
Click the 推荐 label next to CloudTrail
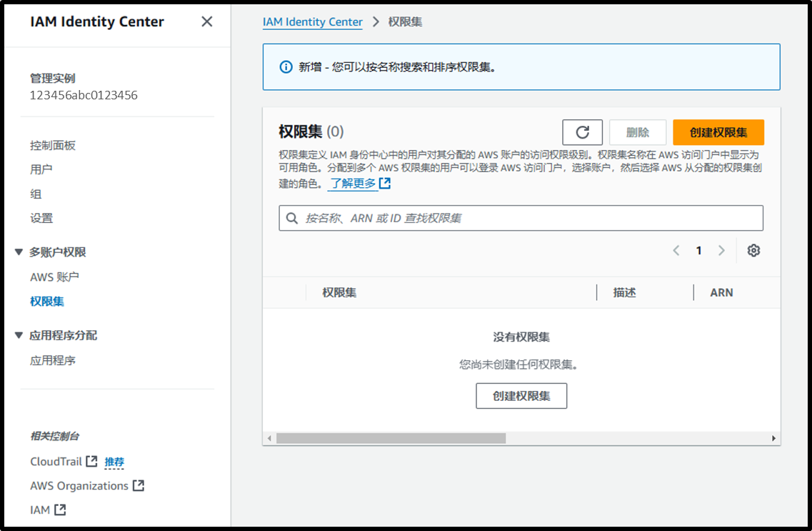click(114, 462)
